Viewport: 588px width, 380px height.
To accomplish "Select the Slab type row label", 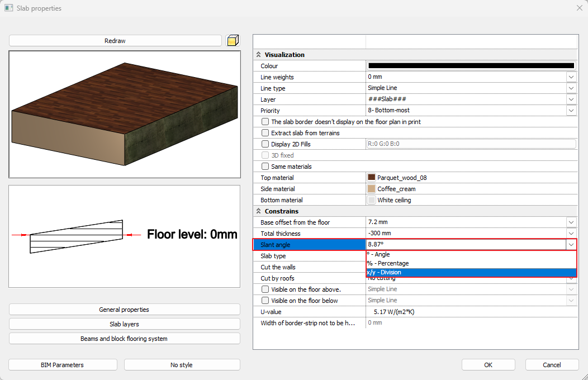I will point(273,256).
